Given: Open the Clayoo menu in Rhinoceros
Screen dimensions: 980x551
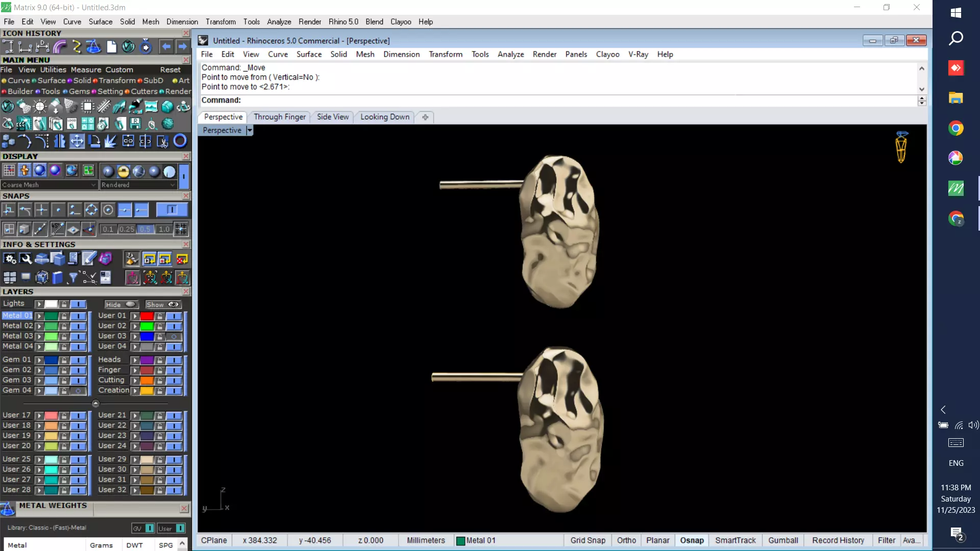Looking at the screenshot, I should click(x=607, y=55).
